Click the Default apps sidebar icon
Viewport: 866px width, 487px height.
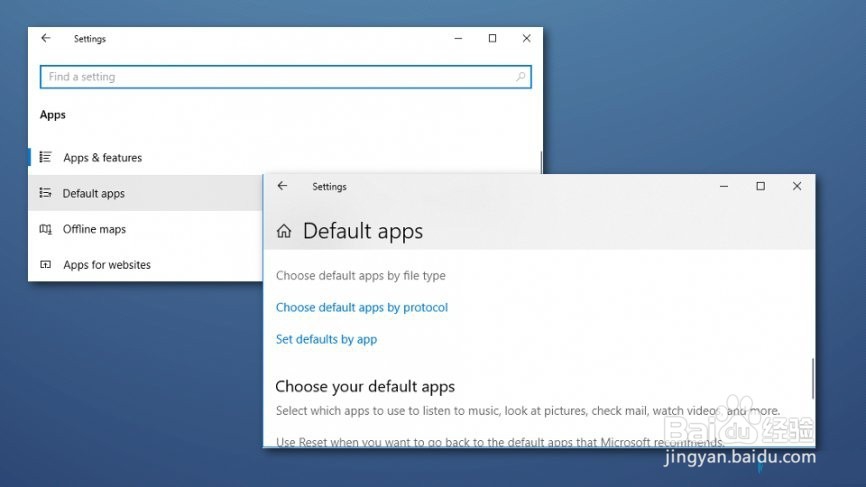point(45,193)
